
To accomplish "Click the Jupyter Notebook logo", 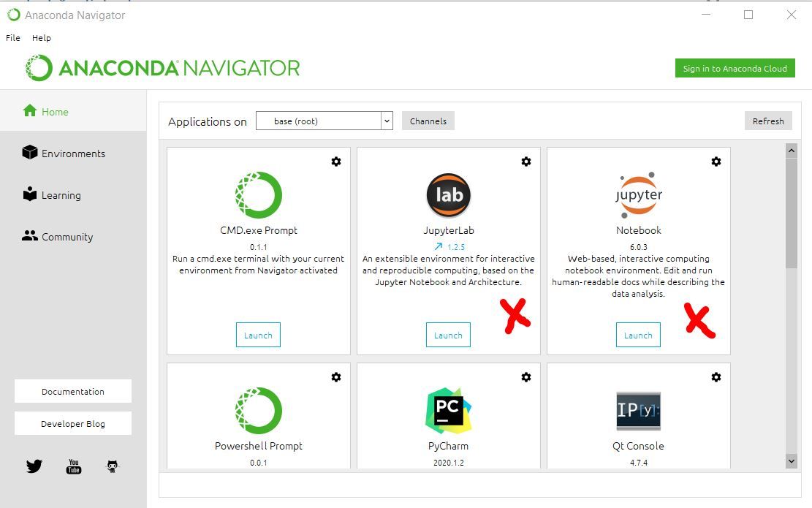I will click(x=639, y=195).
